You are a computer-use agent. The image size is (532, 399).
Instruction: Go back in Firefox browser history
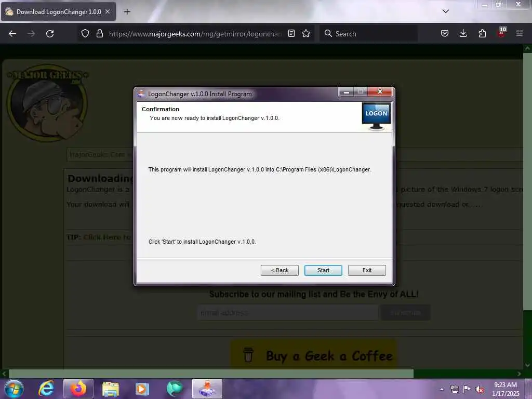tap(12, 34)
